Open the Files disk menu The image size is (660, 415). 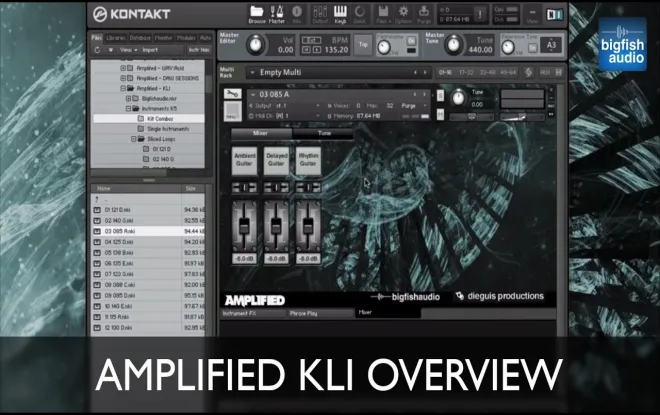pyautogui.click(x=383, y=14)
